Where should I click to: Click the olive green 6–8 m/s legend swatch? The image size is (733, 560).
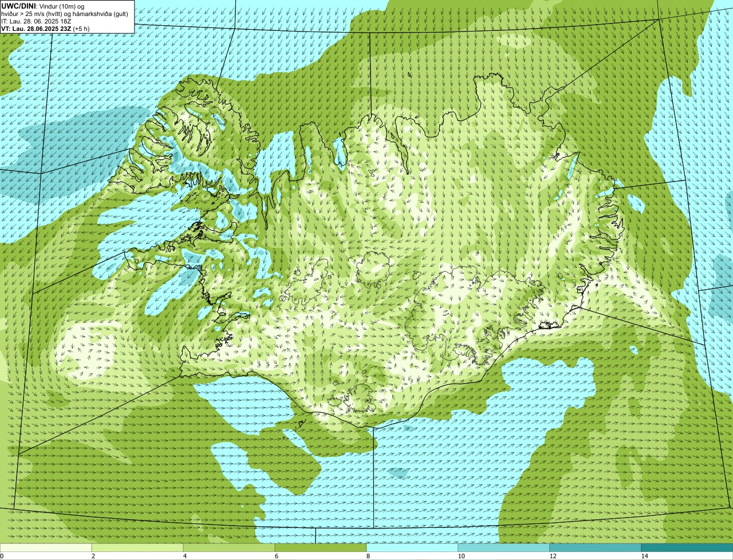pos(321,547)
